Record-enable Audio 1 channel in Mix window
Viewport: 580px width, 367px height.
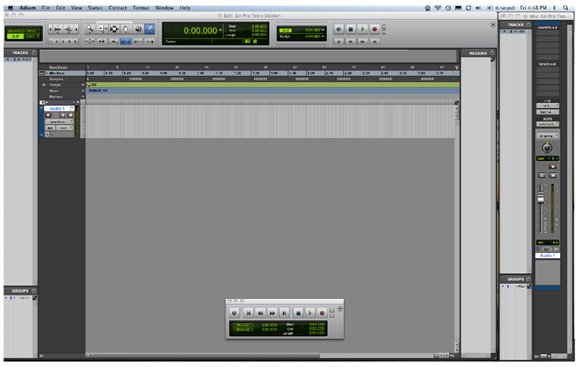(553, 167)
